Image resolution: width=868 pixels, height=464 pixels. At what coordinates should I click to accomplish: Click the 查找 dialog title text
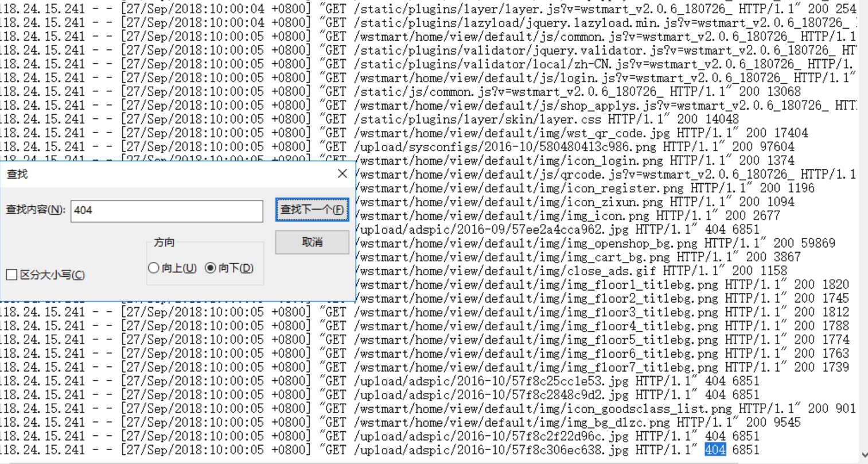coord(17,173)
